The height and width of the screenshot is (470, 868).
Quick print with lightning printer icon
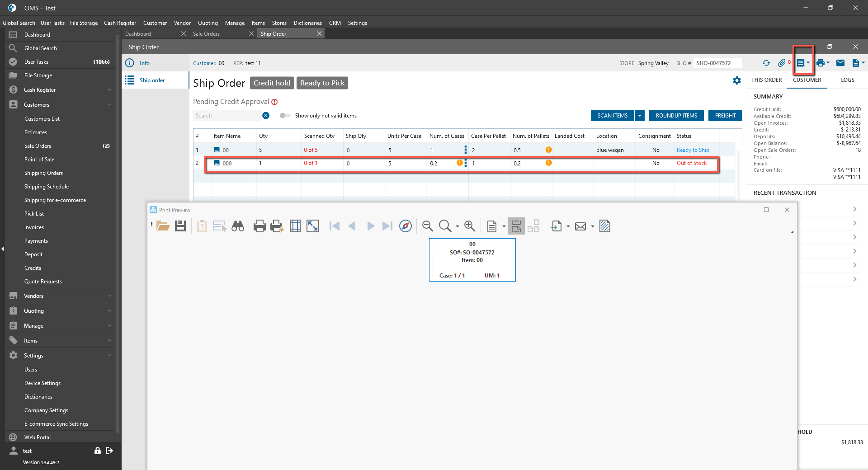pyautogui.click(x=277, y=226)
